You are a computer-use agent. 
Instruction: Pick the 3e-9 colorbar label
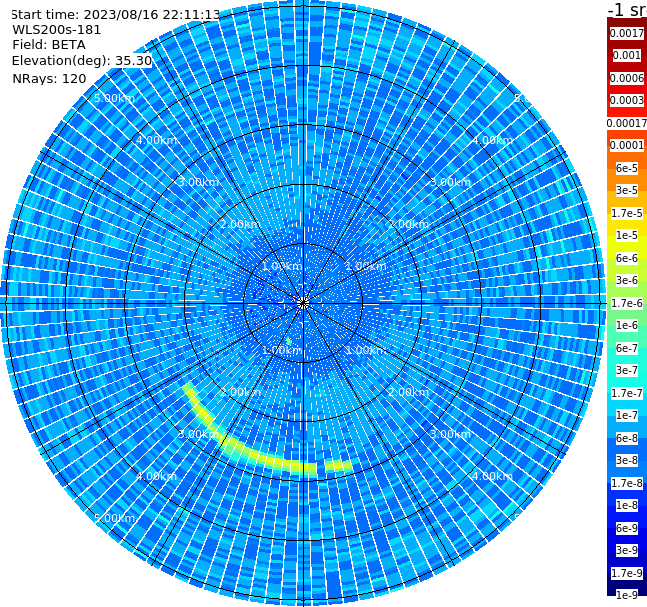(x=627, y=550)
